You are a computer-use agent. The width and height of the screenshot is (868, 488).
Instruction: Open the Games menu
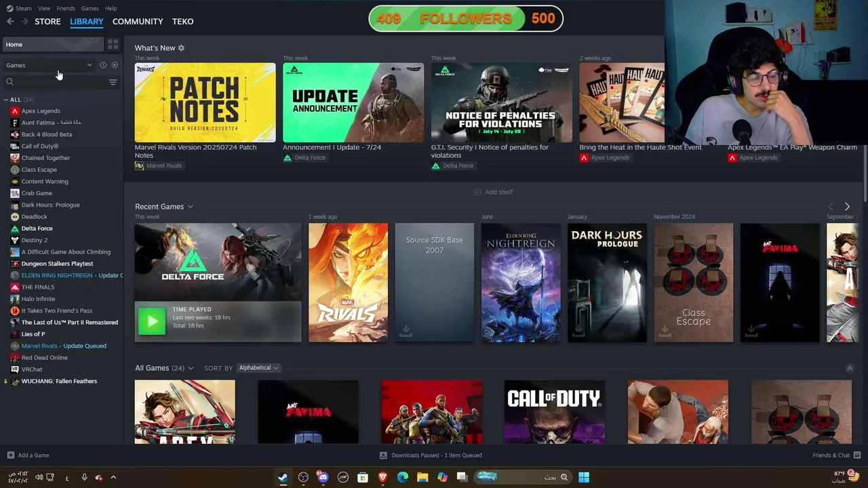pos(90,8)
